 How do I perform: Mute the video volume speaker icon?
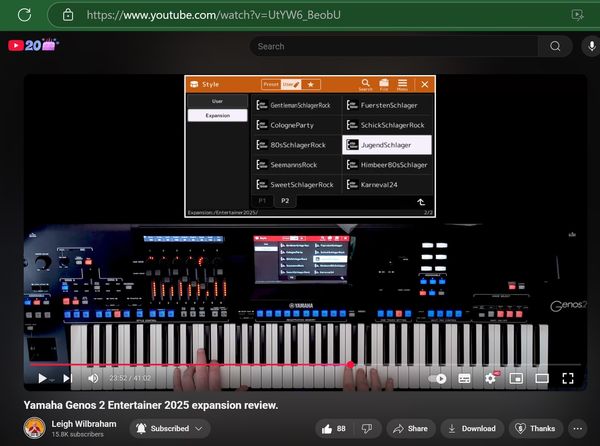pyautogui.click(x=93, y=378)
